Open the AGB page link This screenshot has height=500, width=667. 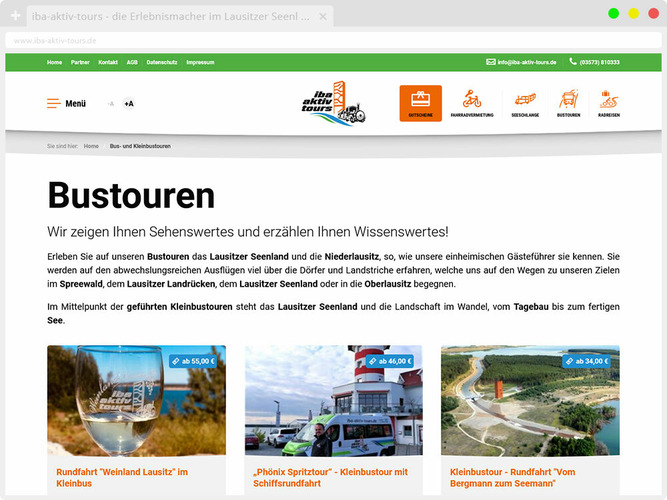[x=132, y=62]
